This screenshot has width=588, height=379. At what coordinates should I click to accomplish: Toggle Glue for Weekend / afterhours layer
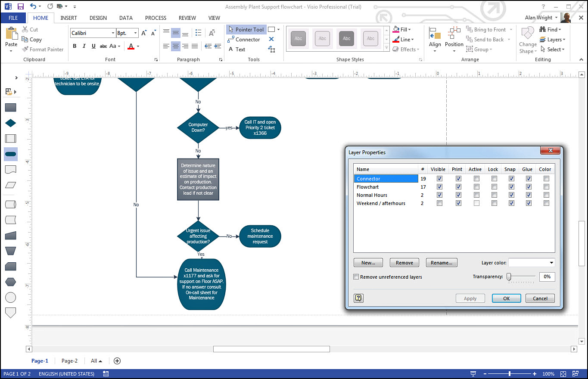(529, 203)
